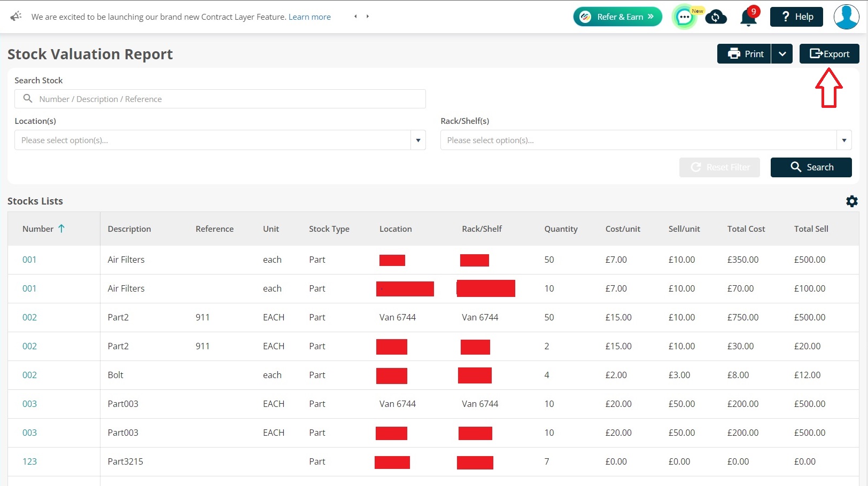Image resolution: width=868 pixels, height=486 pixels.
Task: Sort by Unit column header
Action: 271,229
